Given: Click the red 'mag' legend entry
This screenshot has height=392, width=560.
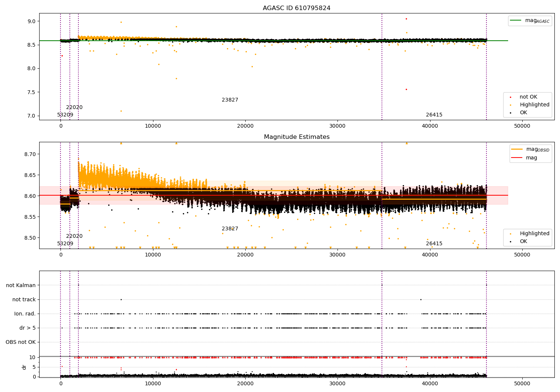Looking at the screenshot, I should click(x=532, y=158).
